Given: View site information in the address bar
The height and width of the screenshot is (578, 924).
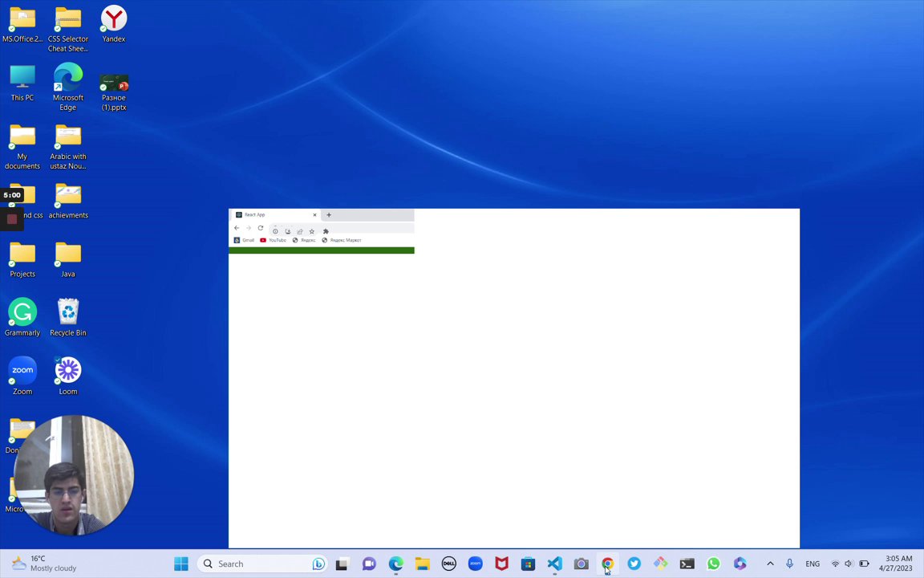Looking at the screenshot, I should click(x=275, y=231).
